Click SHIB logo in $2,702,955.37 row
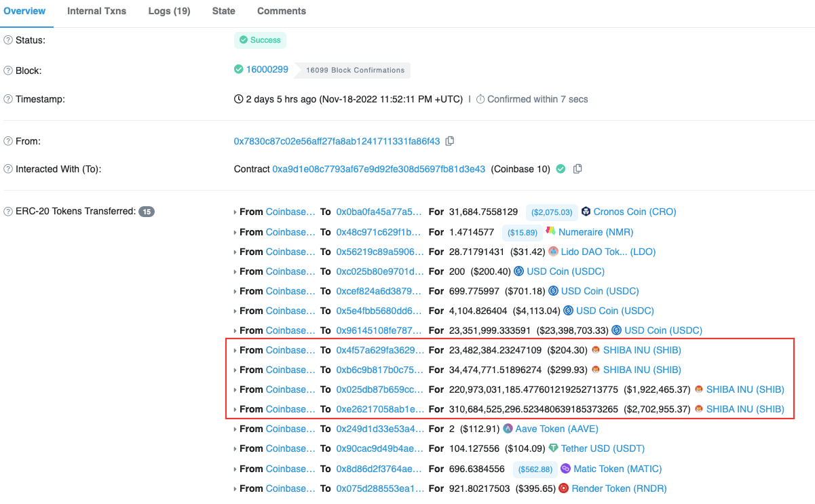Viewport: 815px width, 504px height. (699, 410)
